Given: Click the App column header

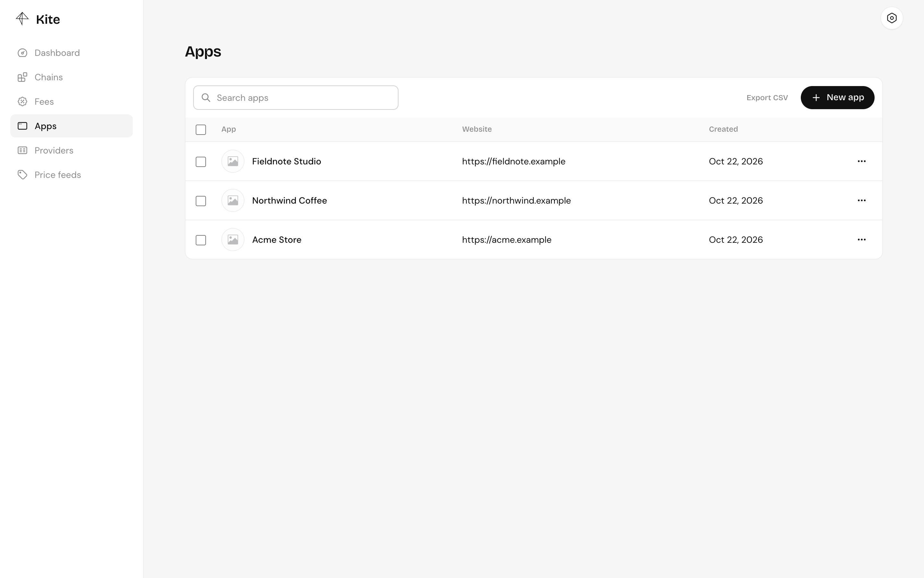Looking at the screenshot, I should tap(229, 129).
